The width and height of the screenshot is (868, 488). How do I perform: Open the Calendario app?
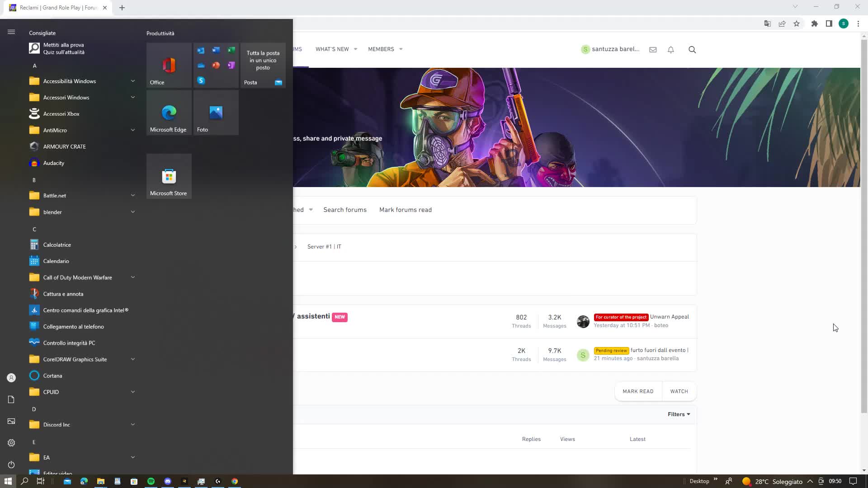(x=81, y=261)
